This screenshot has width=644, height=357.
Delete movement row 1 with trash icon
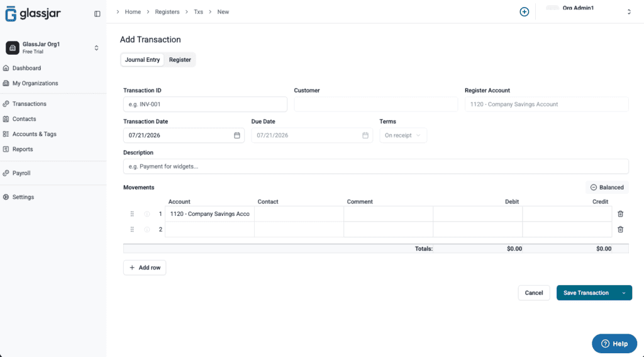pyautogui.click(x=620, y=214)
